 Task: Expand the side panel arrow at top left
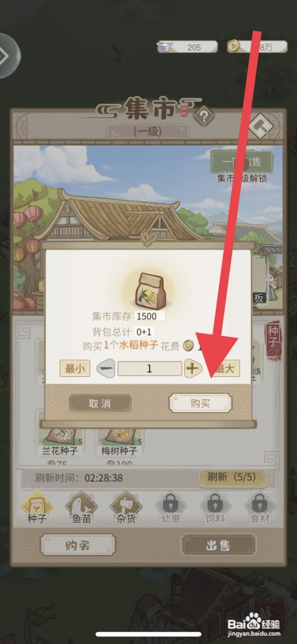7,56
